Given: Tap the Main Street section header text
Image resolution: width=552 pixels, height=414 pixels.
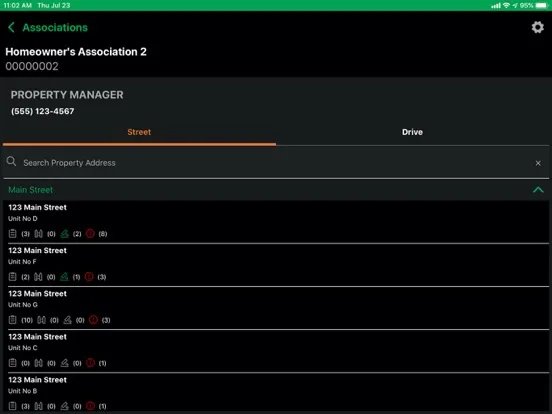Looking at the screenshot, I should tap(31, 190).
